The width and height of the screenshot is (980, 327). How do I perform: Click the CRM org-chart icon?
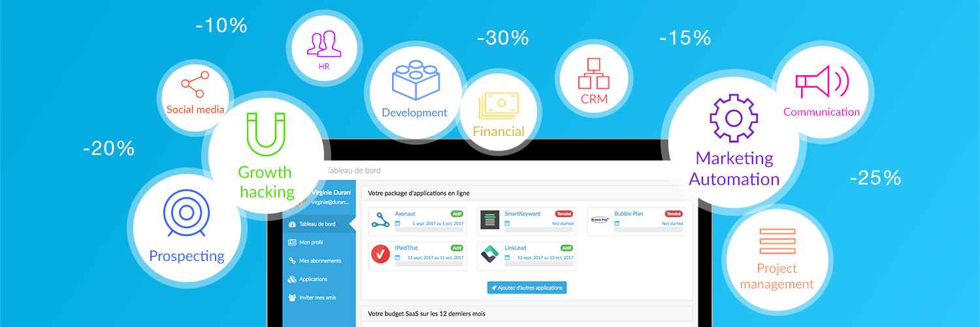coord(594,73)
